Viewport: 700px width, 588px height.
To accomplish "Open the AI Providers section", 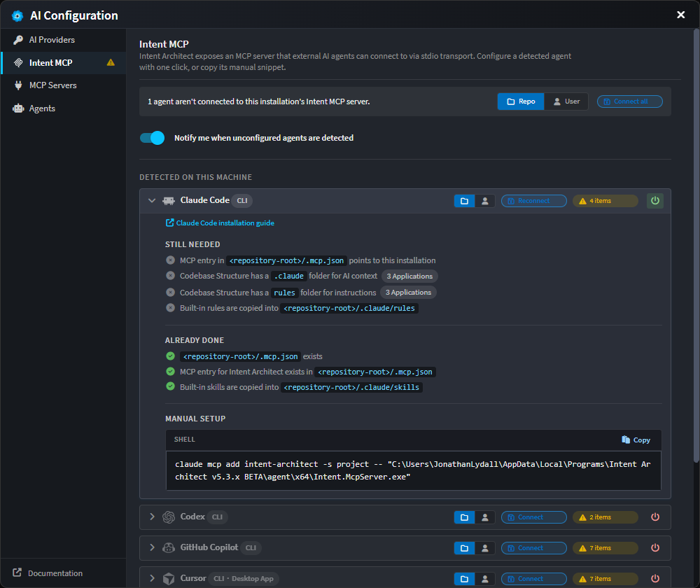I will [63, 40].
